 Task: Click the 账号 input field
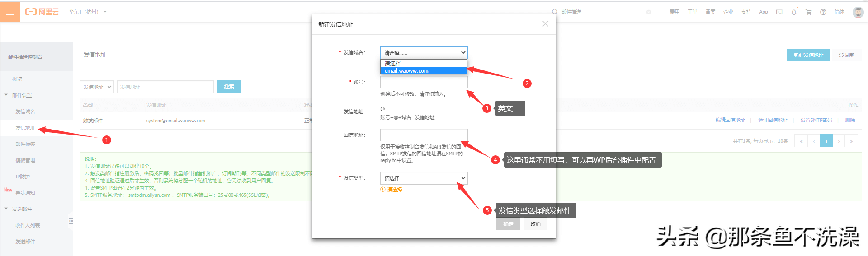pyautogui.click(x=424, y=82)
